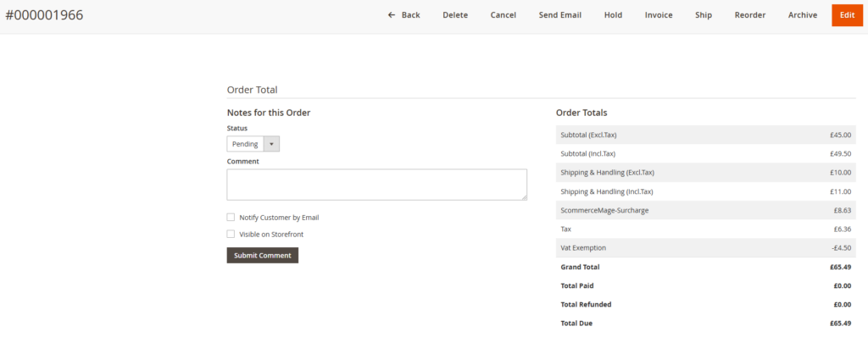Enable Notify Customer by Email checkbox

[231, 218]
